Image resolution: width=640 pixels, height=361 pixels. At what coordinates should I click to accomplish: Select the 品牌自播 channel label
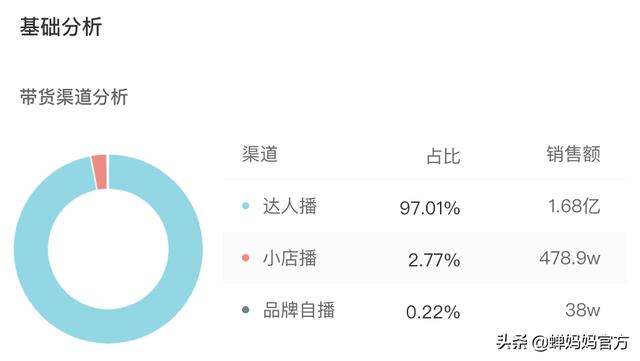point(299,310)
